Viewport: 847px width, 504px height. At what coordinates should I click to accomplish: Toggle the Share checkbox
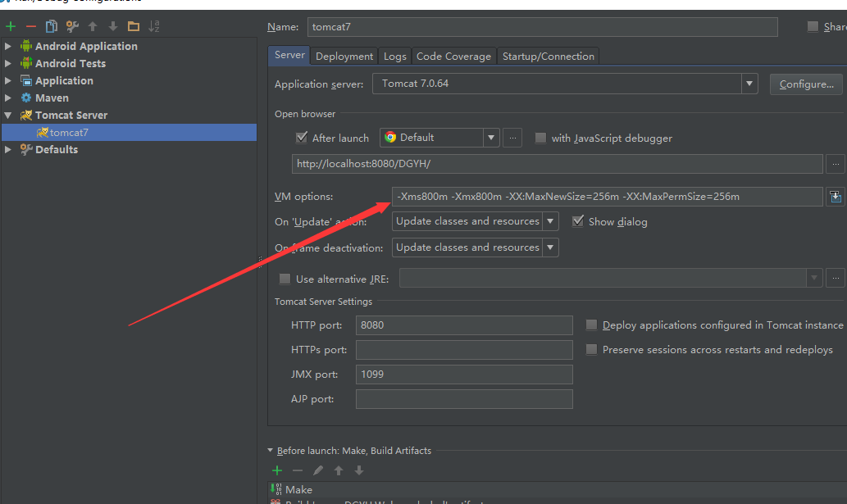(813, 26)
